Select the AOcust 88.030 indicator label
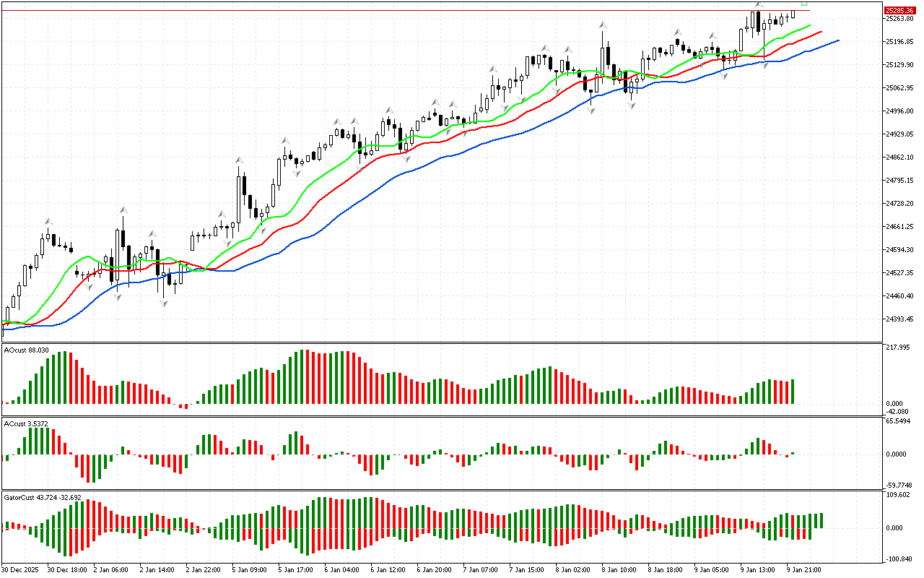Screen dimensions: 924x578 click(x=27, y=350)
